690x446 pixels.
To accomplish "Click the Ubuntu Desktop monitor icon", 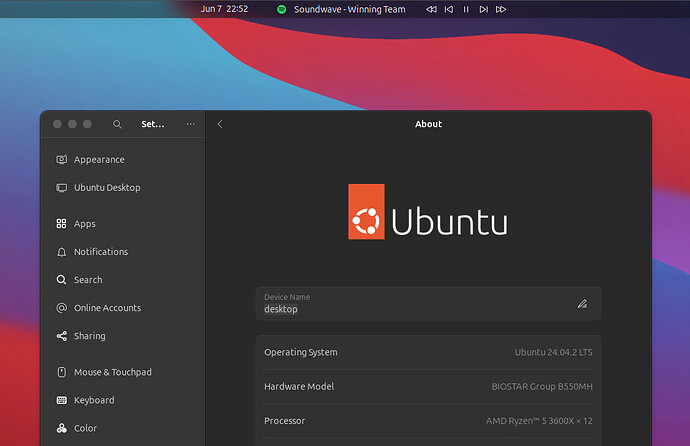I will click(62, 188).
